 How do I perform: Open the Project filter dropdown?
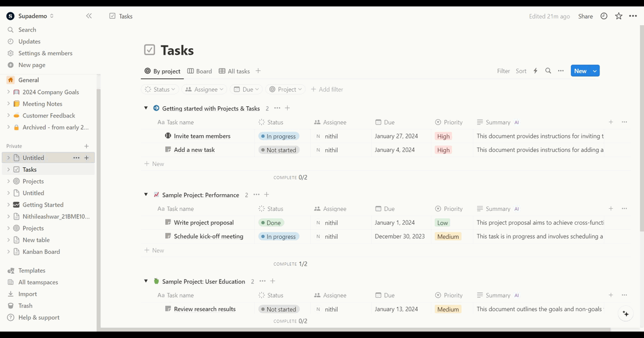286,90
